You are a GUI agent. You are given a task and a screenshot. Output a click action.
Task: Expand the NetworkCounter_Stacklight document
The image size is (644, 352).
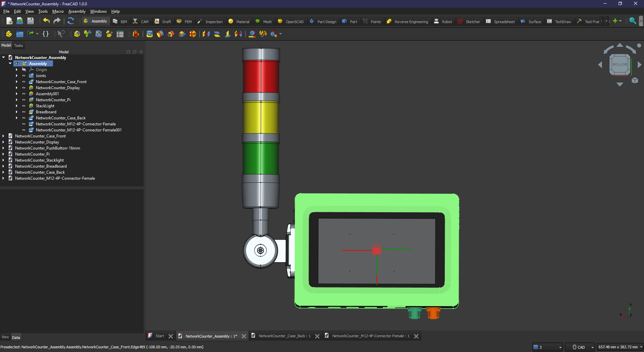tap(3, 160)
